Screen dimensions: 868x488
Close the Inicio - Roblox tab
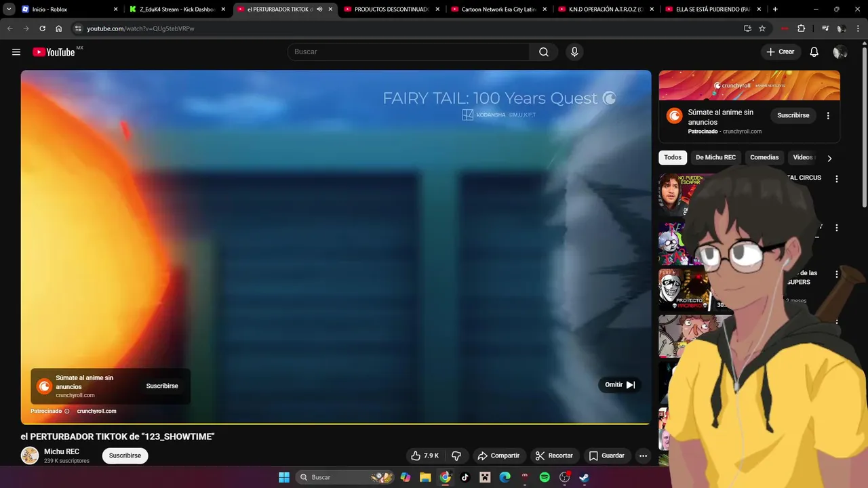pos(115,9)
